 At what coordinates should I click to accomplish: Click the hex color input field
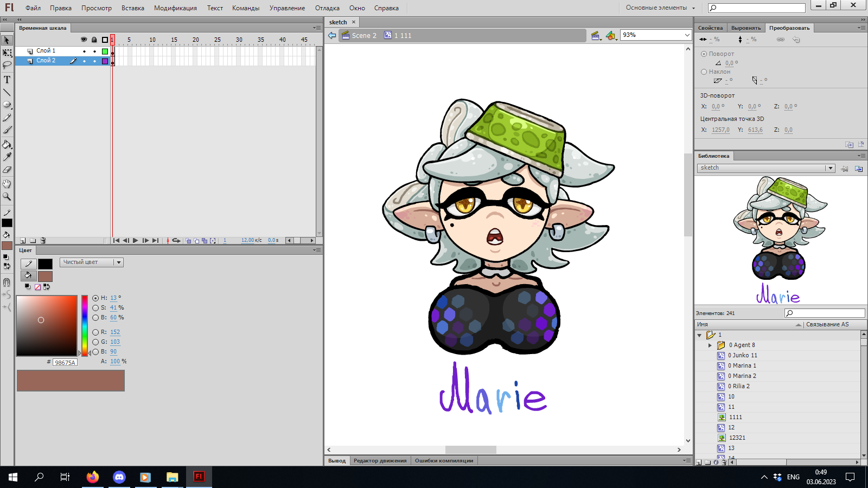click(x=65, y=362)
